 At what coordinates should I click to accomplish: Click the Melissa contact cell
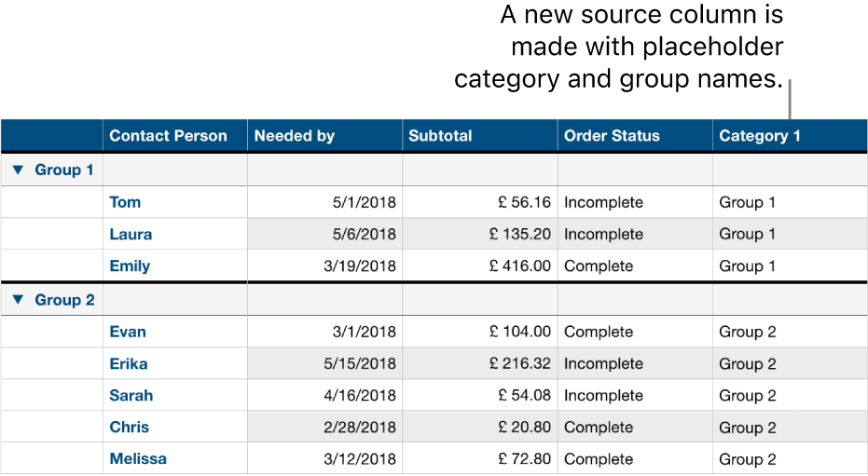click(x=138, y=458)
